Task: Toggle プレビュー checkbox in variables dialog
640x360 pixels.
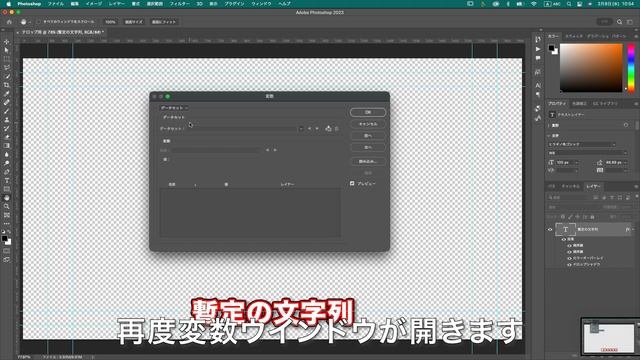Action: 352,184
